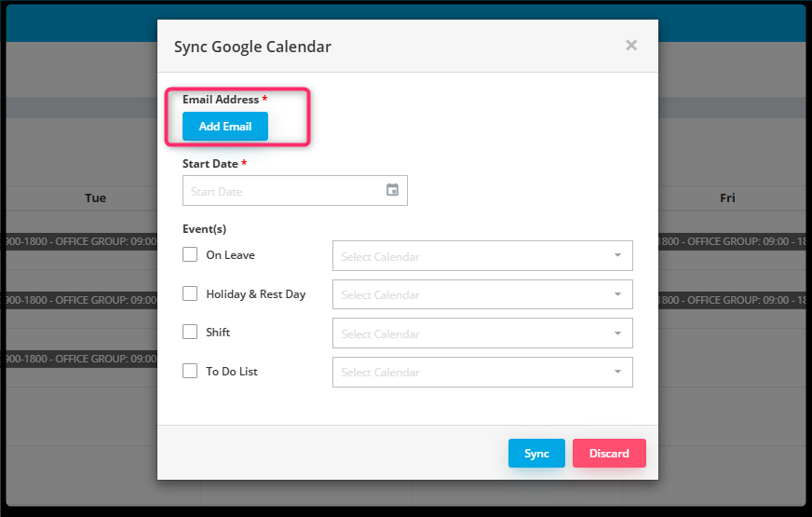Focus the Start Date input field

click(x=294, y=191)
